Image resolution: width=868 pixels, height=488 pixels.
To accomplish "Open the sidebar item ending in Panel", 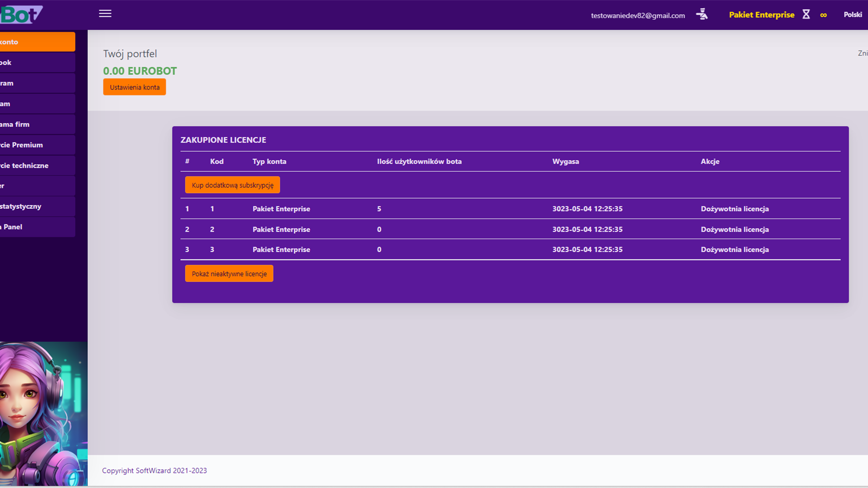I will coord(37,227).
